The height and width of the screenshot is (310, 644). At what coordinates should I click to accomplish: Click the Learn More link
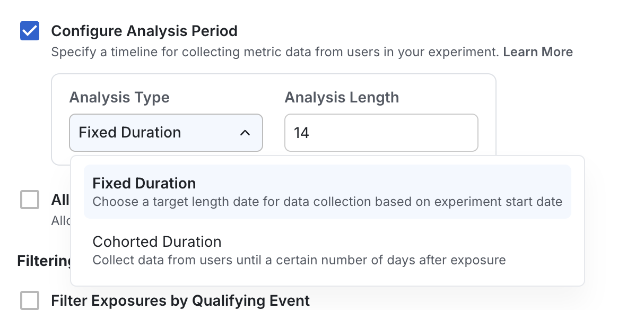537,51
